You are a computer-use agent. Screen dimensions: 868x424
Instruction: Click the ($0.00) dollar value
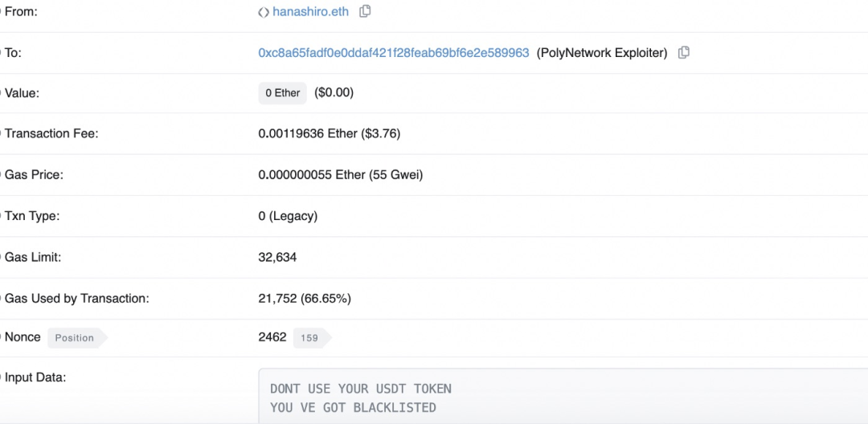point(334,93)
